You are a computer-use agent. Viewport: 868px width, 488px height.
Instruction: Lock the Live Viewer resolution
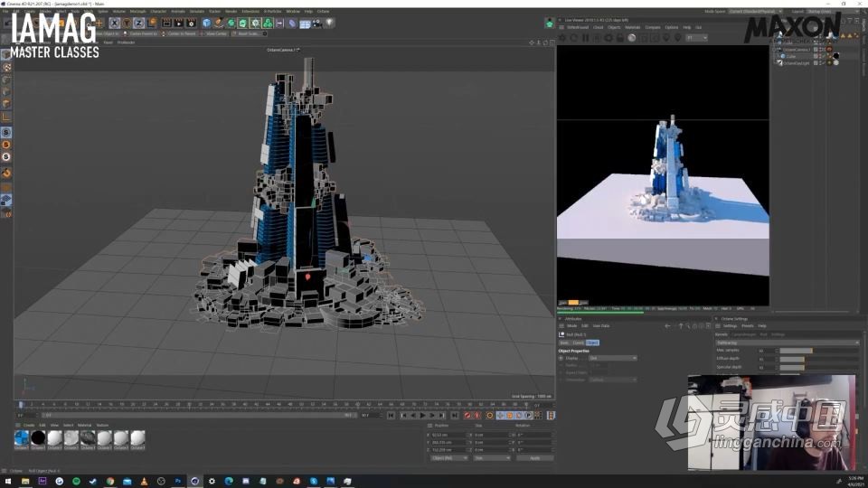(620, 38)
